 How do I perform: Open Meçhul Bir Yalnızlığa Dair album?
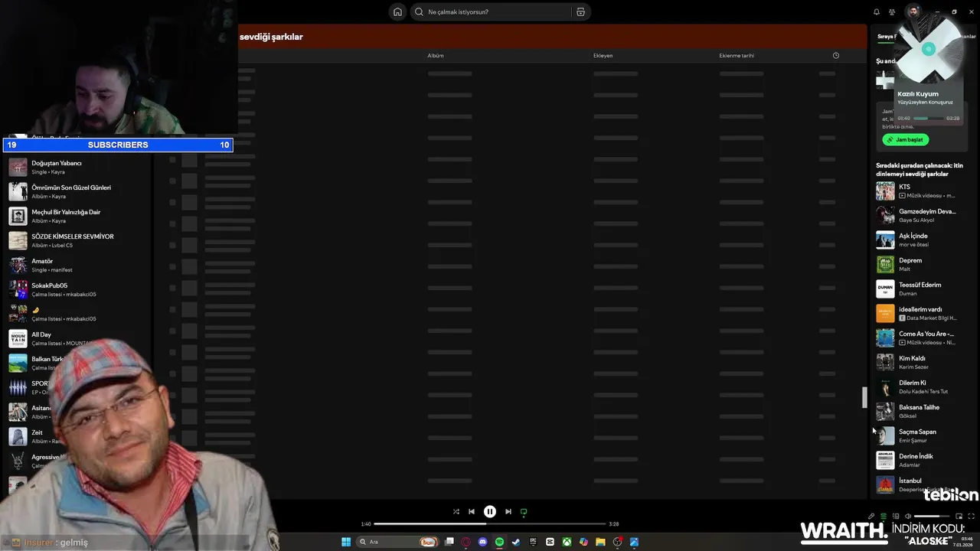coord(77,216)
